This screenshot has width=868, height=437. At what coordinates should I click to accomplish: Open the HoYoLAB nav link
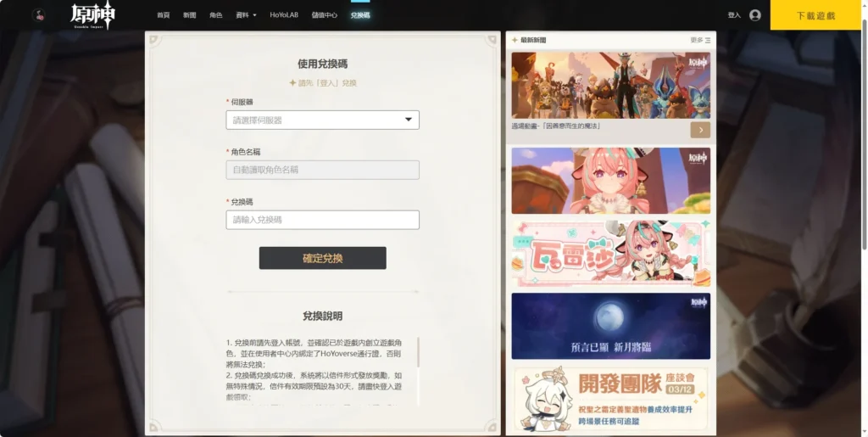click(x=284, y=15)
